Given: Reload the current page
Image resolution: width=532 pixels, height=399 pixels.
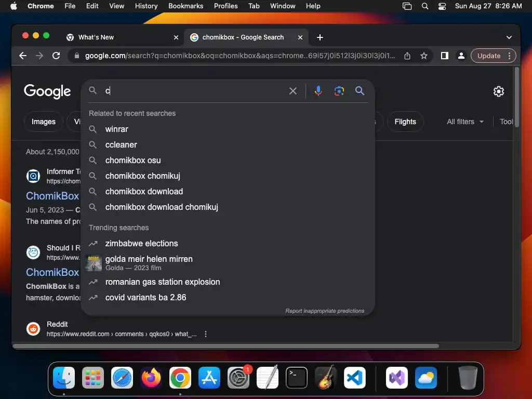Looking at the screenshot, I should [56, 56].
